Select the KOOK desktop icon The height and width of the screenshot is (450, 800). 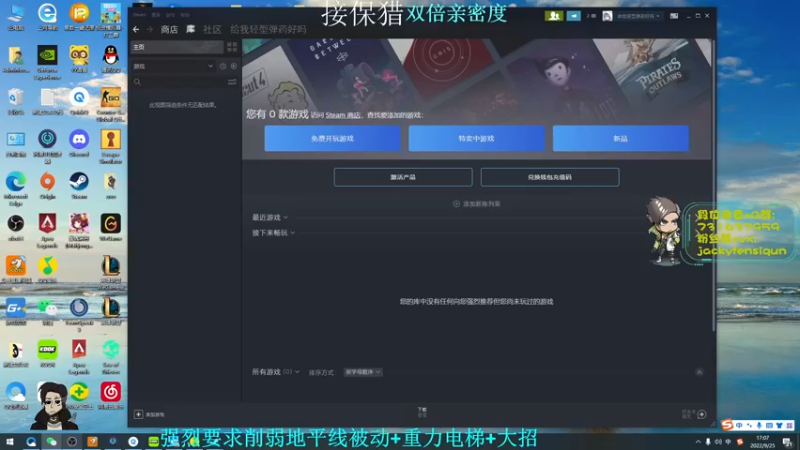[47, 354]
